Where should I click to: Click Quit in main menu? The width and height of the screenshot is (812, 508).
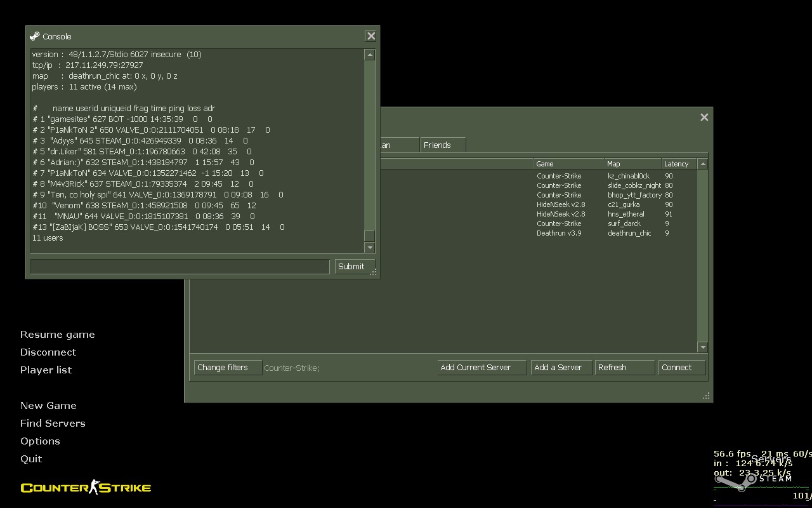coord(31,459)
